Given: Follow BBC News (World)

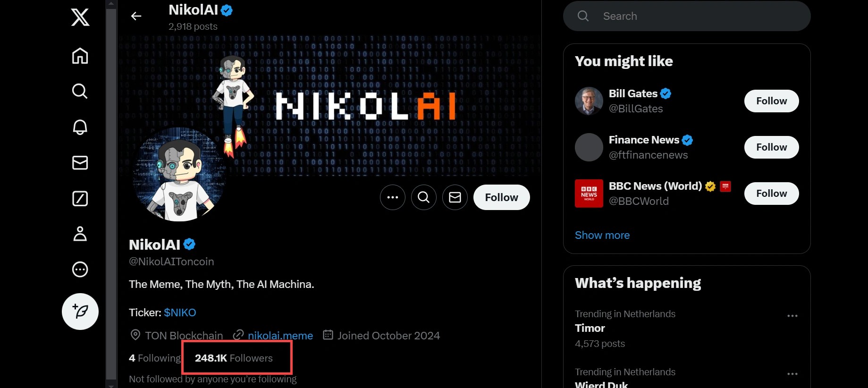Looking at the screenshot, I should point(772,194).
